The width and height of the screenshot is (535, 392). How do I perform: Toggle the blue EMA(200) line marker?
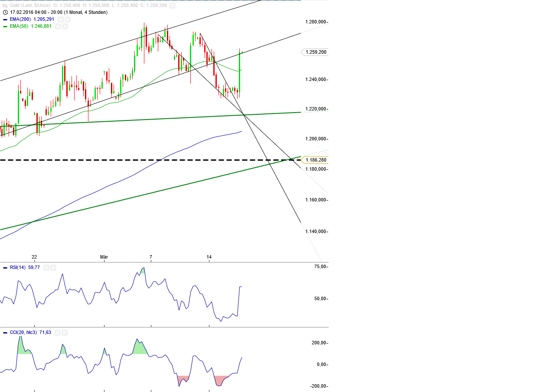[4, 19]
